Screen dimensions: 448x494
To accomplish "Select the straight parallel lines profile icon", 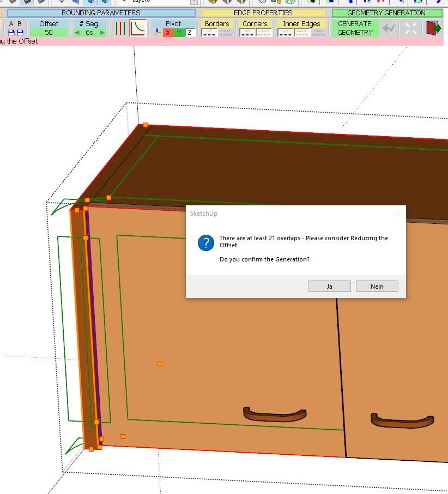I will (120, 28).
